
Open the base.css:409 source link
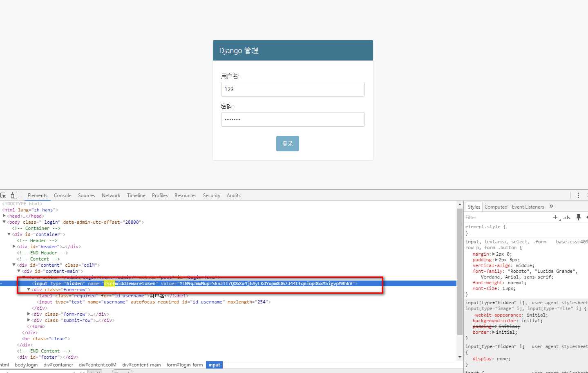(572, 242)
